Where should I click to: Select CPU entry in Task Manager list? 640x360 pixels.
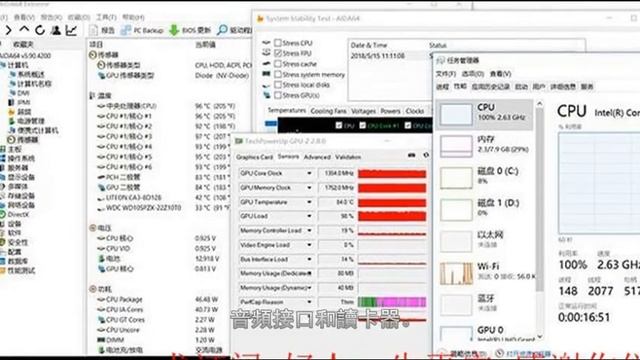484,114
